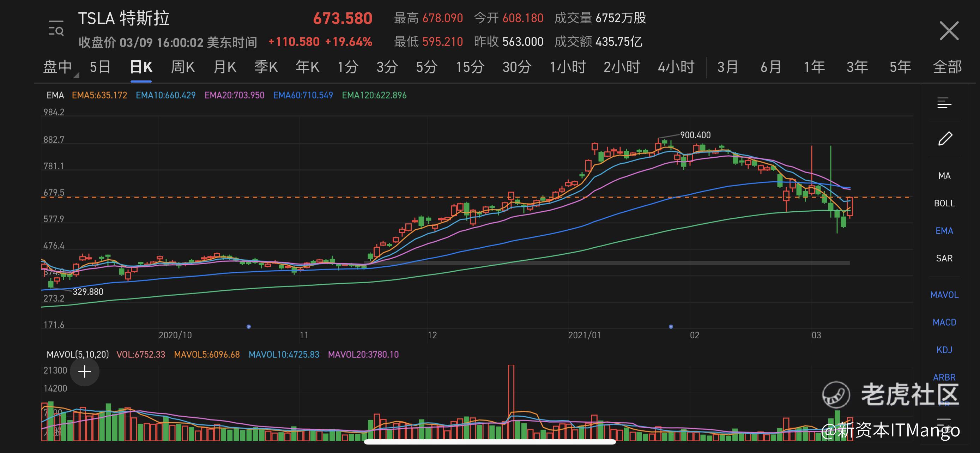Tap the plus button on volume chart
980x453 pixels.
(84, 372)
